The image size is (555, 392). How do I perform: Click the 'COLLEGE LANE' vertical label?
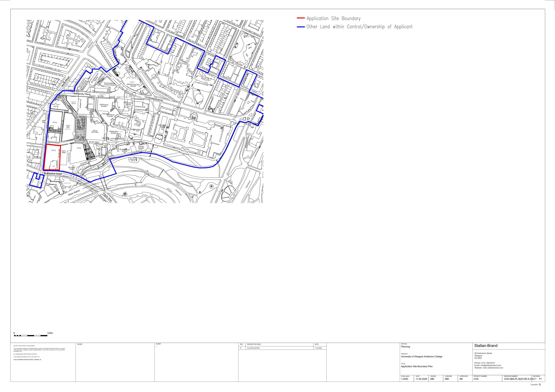pyautogui.click(x=59, y=153)
